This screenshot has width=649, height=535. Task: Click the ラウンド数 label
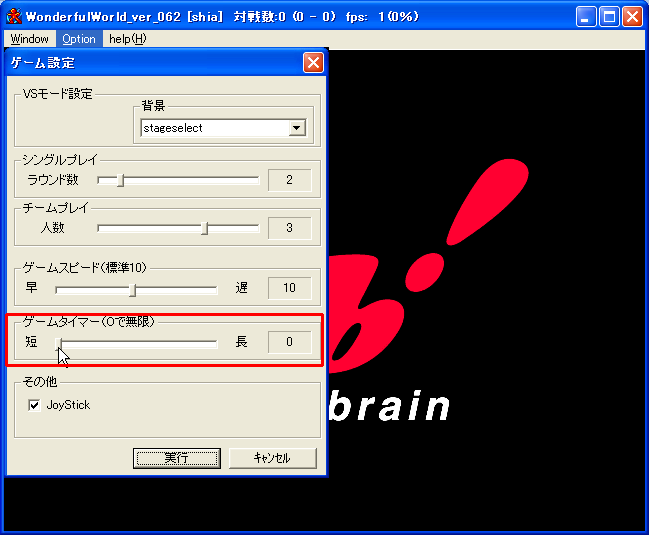[x=53, y=180]
